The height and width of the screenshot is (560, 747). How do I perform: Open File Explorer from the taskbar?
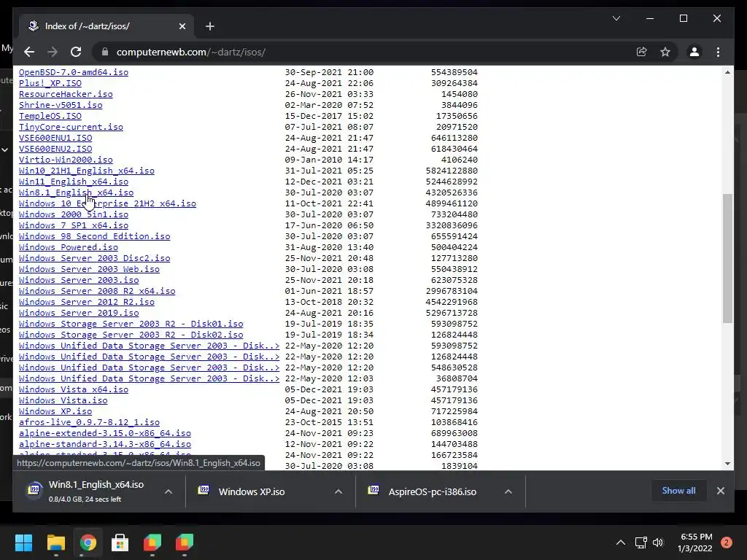pos(55,542)
